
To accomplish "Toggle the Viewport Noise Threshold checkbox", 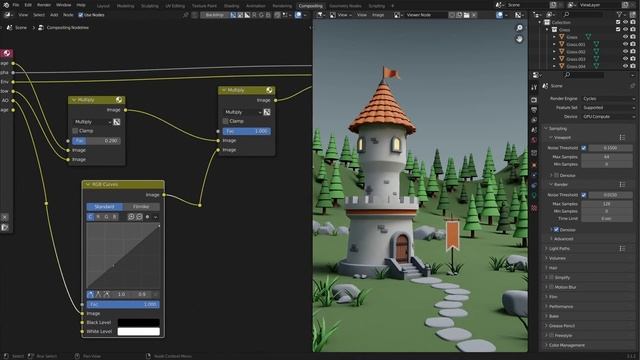I will (584, 148).
